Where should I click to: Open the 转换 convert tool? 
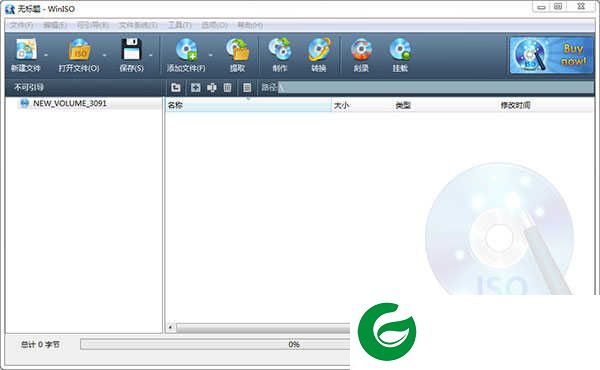click(x=319, y=50)
